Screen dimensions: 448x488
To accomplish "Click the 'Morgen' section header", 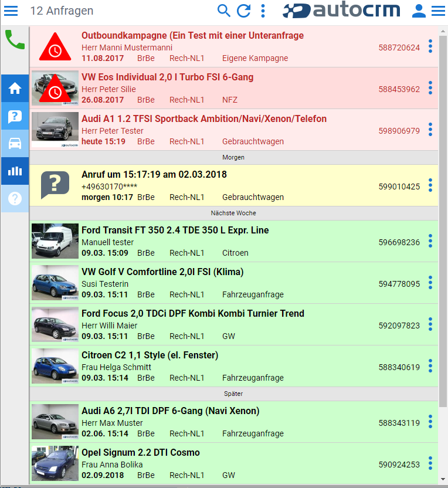I will pos(233,157).
